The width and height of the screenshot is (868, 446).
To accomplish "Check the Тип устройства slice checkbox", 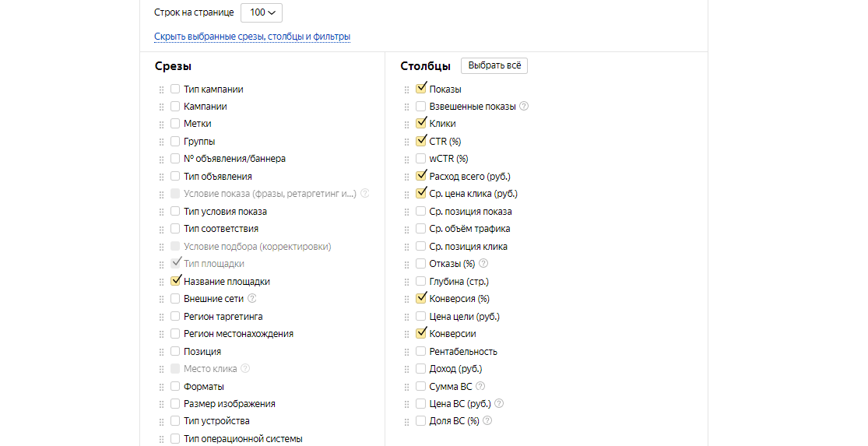I will click(x=175, y=421).
